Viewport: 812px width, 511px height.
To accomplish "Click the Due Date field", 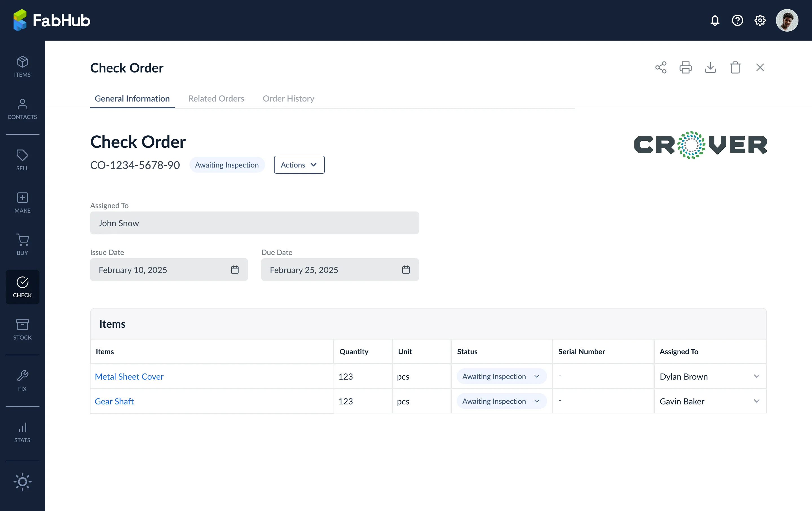I will point(340,270).
